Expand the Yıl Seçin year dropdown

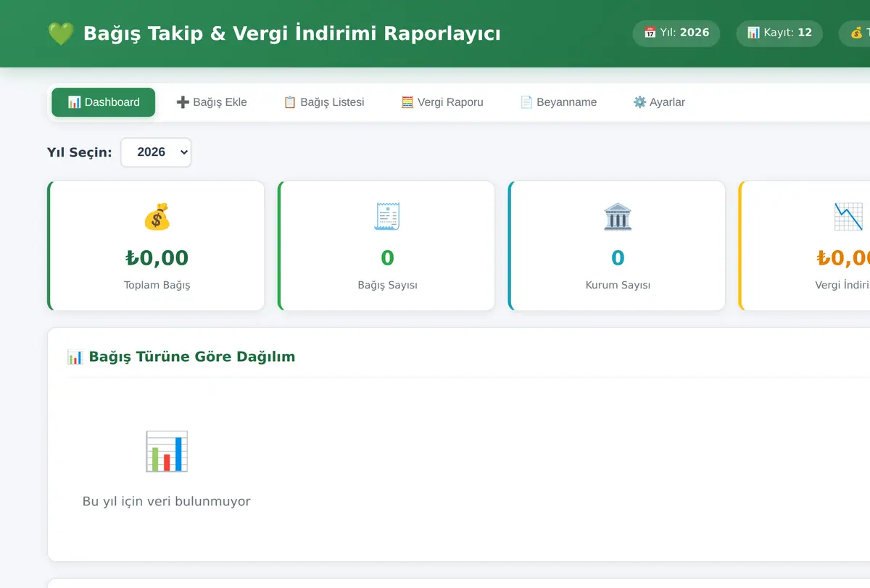click(x=156, y=152)
